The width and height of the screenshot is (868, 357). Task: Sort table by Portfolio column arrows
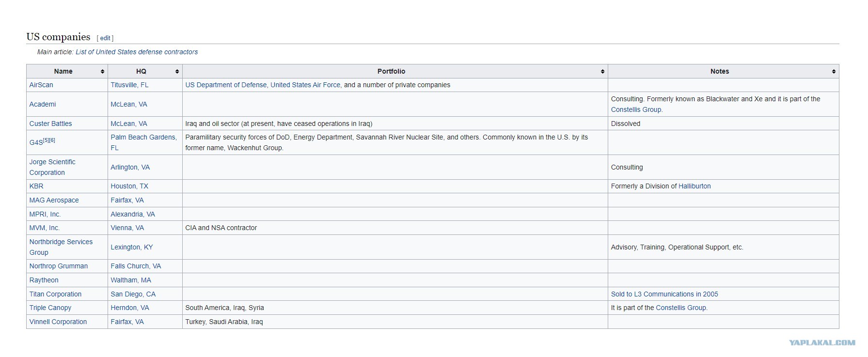click(602, 71)
